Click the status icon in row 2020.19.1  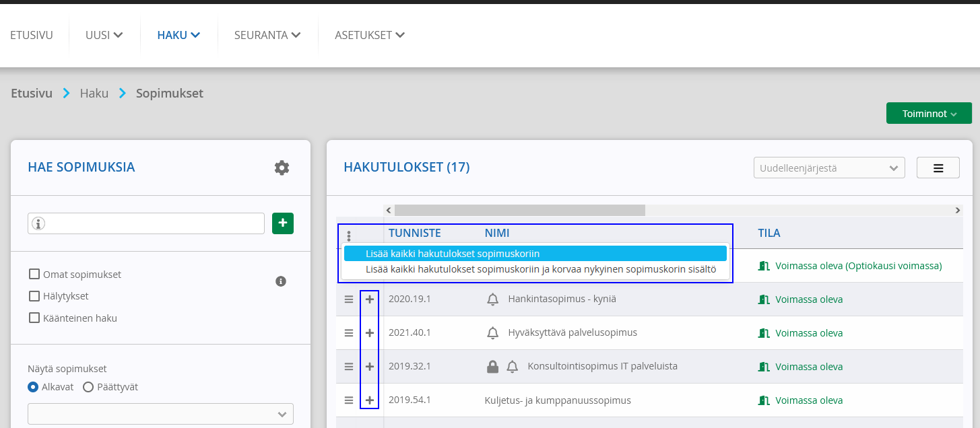764,299
